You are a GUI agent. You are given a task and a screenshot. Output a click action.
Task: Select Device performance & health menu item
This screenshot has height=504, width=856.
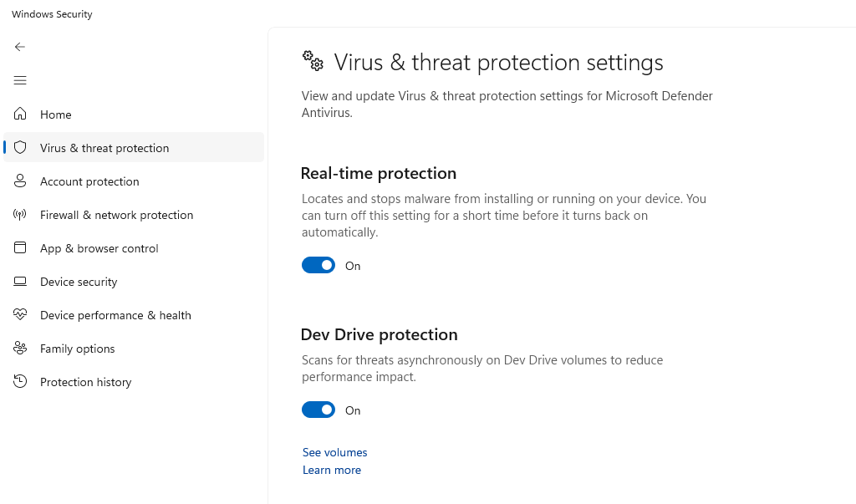(115, 315)
